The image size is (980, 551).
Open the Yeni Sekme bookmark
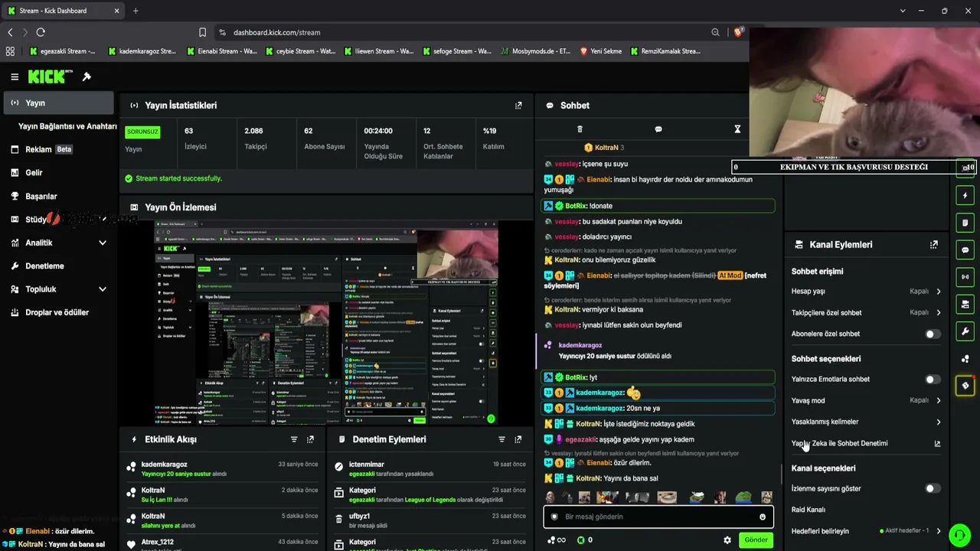pos(600,51)
